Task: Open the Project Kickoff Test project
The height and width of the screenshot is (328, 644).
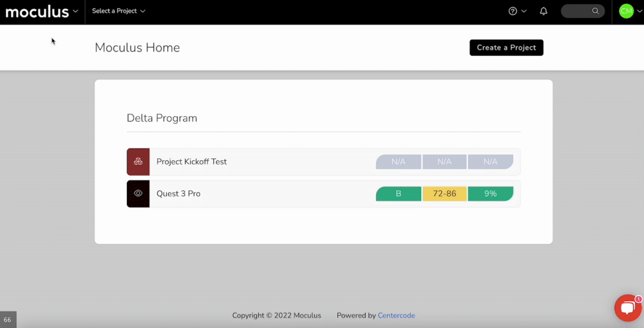Action: point(192,161)
